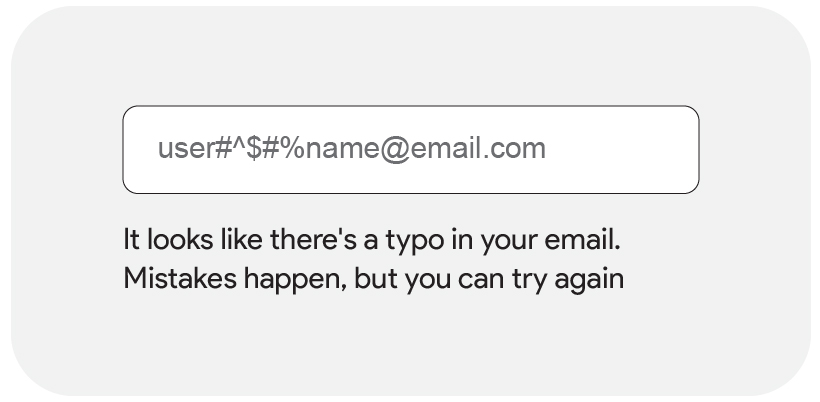Place cursor after ".com" in email field
This screenshot has height=402, width=820.
(x=547, y=149)
